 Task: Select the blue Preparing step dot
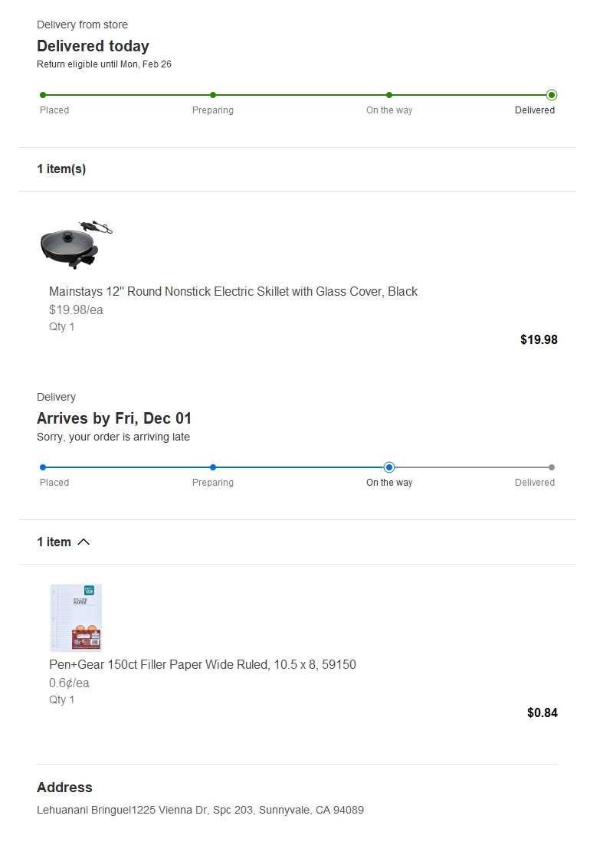[213, 467]
